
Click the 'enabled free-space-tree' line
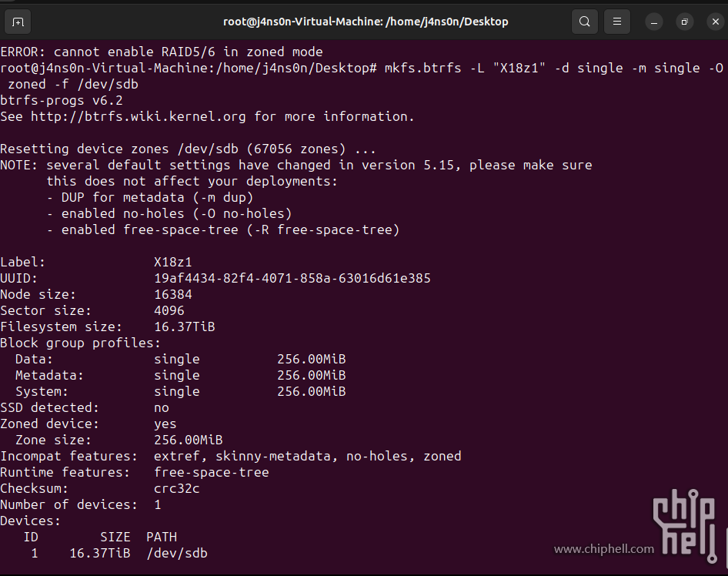tap(223, 230)
